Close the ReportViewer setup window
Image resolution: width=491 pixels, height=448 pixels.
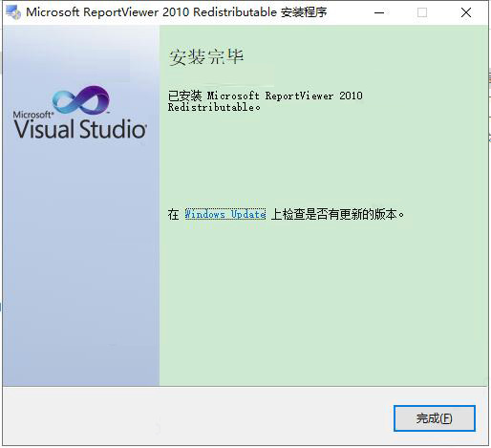tap(466, 12)
